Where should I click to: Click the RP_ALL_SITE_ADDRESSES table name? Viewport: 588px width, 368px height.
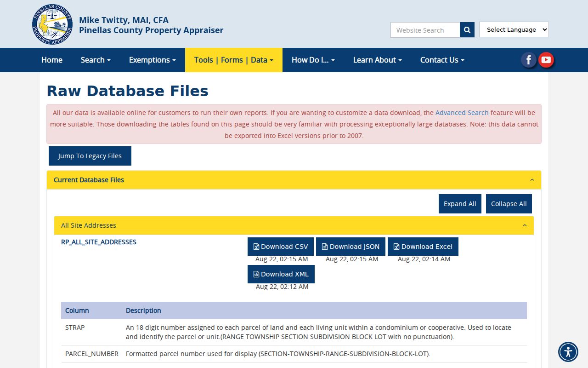(99, 242)
